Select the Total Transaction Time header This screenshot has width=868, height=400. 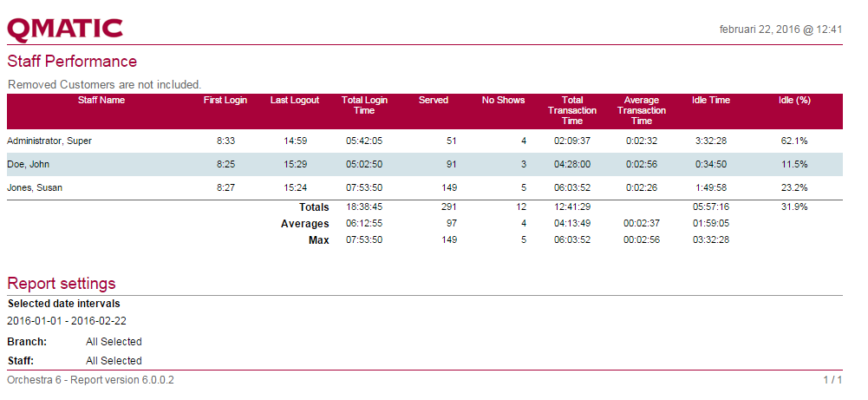click(572, 110)
